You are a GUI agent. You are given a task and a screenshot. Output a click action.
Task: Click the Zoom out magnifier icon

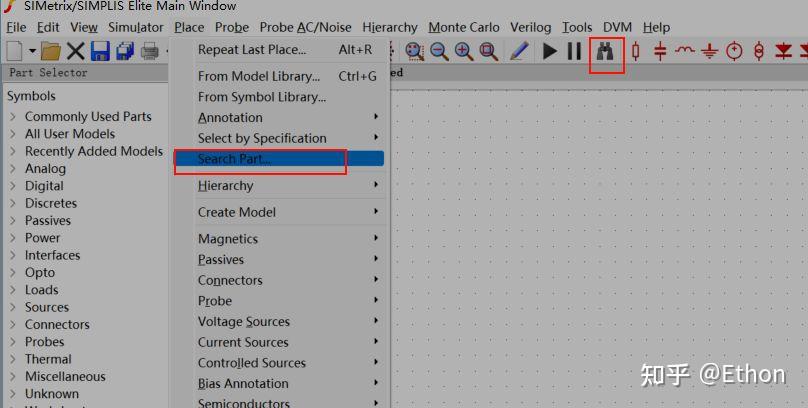pos(440,51)
